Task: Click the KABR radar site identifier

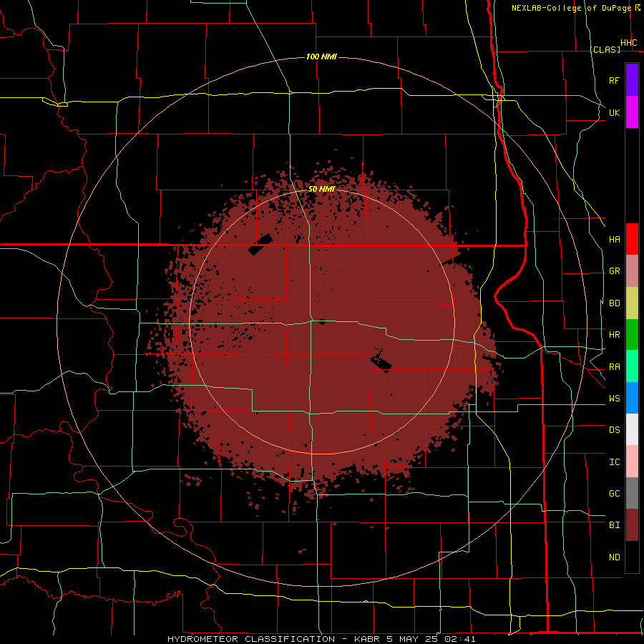Action: (x=368, y=639)
